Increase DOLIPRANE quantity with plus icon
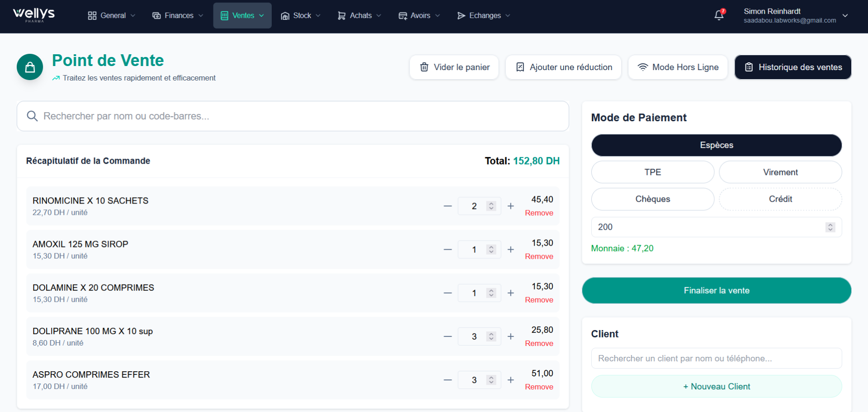The height and width of the screenshot is (412, 868). (510, 336)
